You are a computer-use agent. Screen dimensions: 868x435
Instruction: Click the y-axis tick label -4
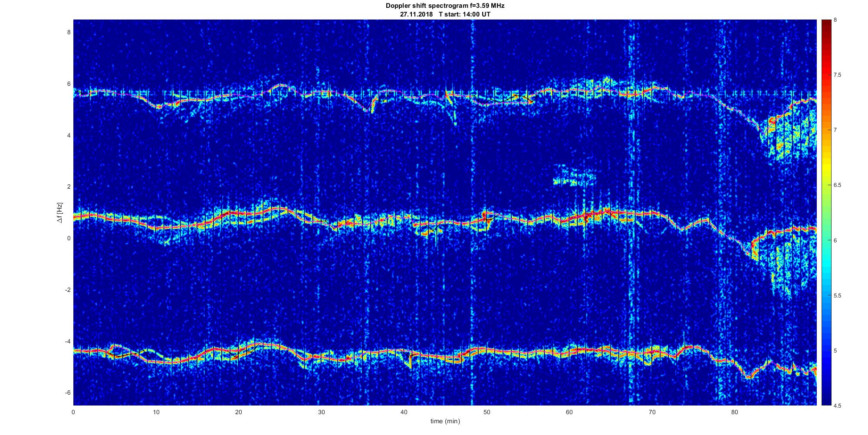[68, 341]
